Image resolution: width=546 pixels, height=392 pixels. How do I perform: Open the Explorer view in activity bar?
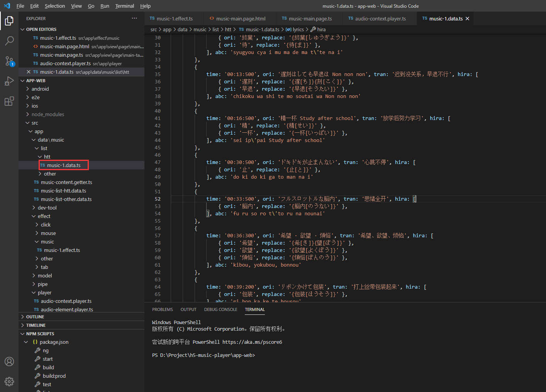pyautogui.click(x=9, y=20)
